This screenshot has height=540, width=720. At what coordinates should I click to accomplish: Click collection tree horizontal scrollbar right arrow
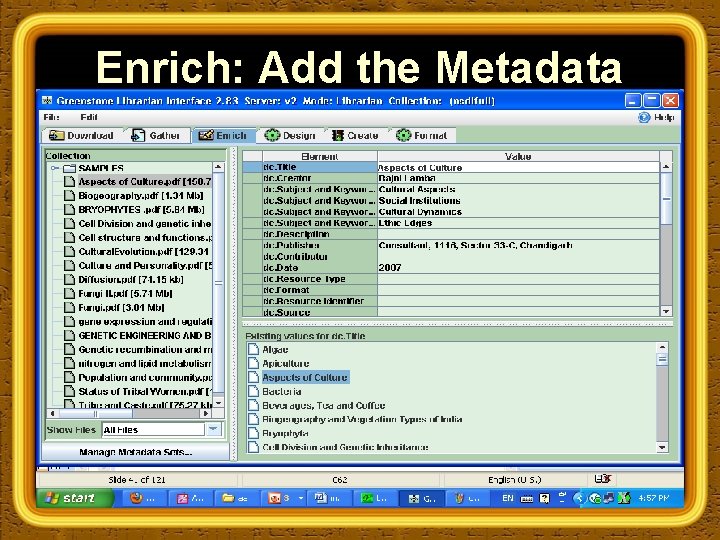click(x=206, y=413)
